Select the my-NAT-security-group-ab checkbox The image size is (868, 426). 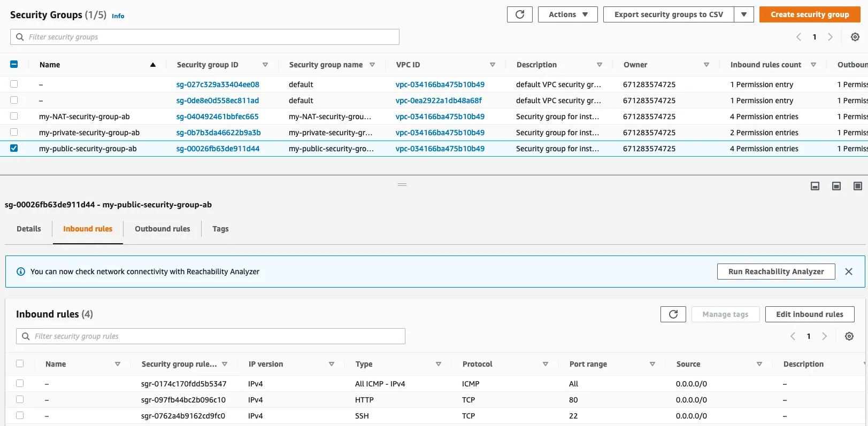point(14,116)
